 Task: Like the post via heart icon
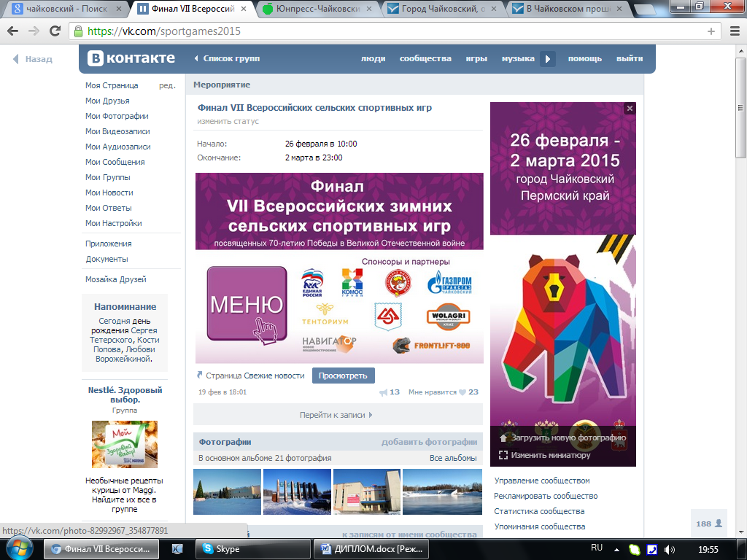[462, 392]
